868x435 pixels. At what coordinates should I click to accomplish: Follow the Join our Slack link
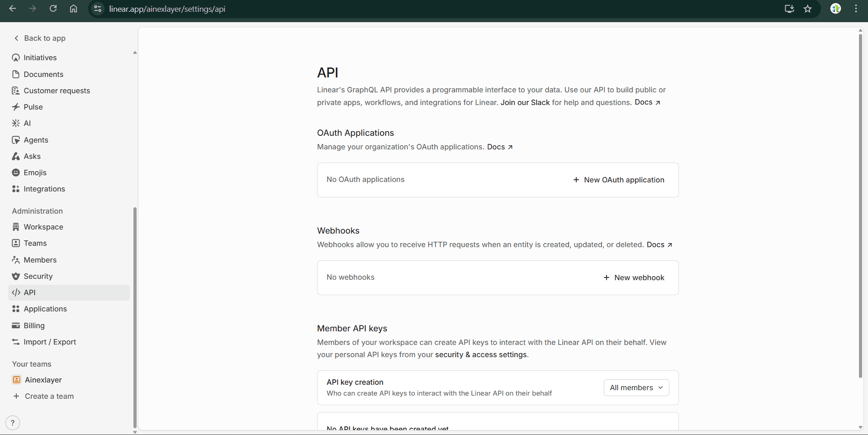[x=525, y=102]
